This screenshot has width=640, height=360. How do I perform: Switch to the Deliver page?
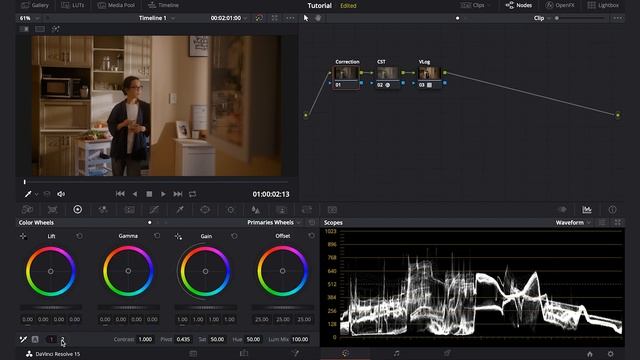447,353
